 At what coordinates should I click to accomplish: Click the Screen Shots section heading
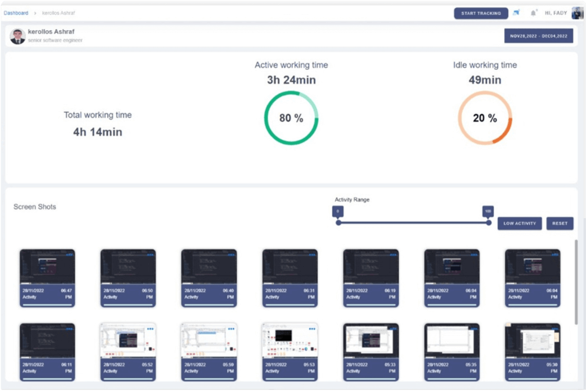tap(35, 207)
